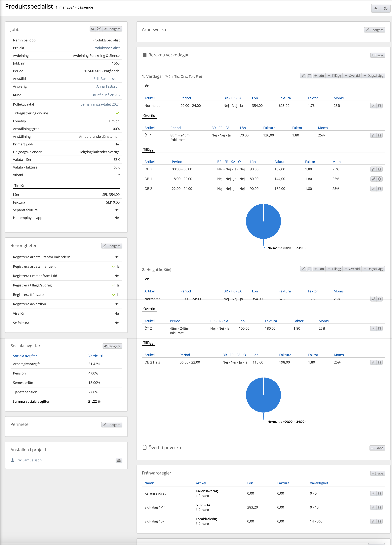Delete the Vardagar weekday group via trash icon

[x=309, y=76]
